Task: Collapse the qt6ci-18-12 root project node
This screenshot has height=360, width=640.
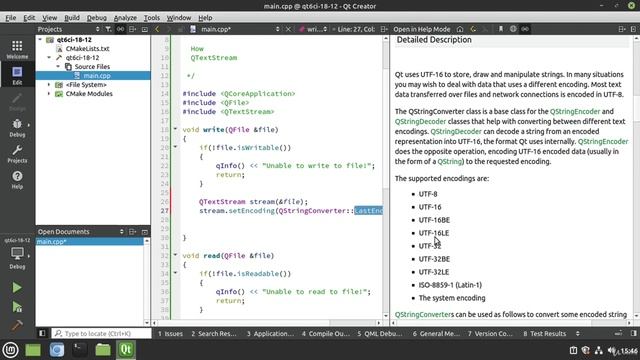Action: (40, 40)
